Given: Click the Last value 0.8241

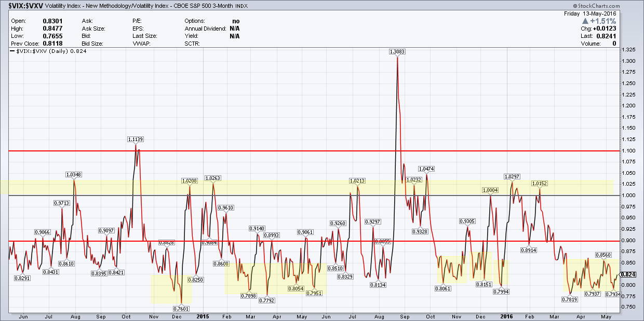Looking at the screenshot, I should (x=607, y=36).
